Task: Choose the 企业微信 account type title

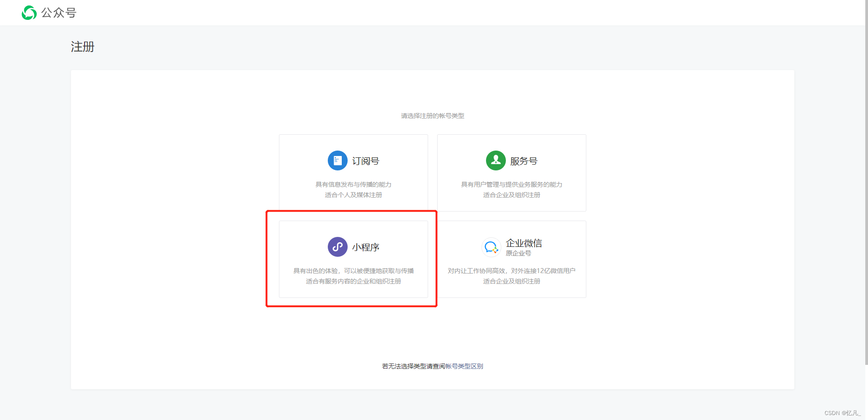Action: point(524,243)
